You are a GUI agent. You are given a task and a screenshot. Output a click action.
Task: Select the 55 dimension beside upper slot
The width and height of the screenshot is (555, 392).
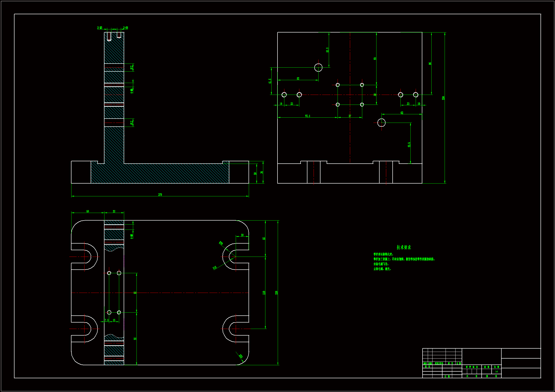264,238
